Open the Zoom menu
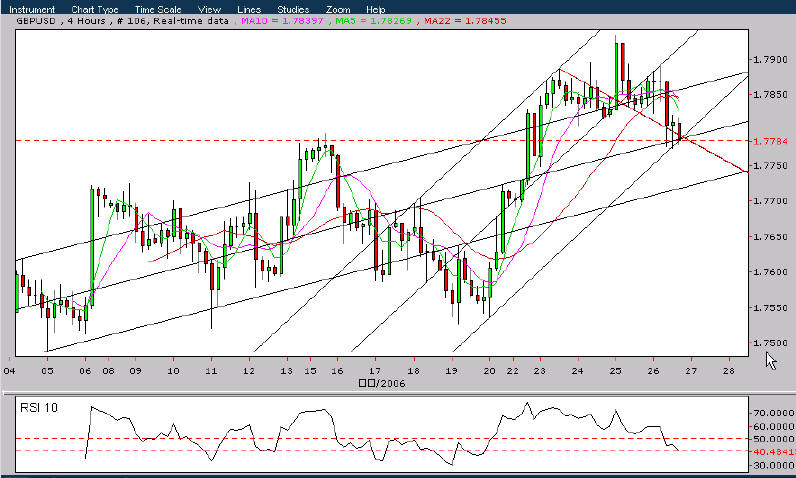796x478 pixels. point(338,9)
